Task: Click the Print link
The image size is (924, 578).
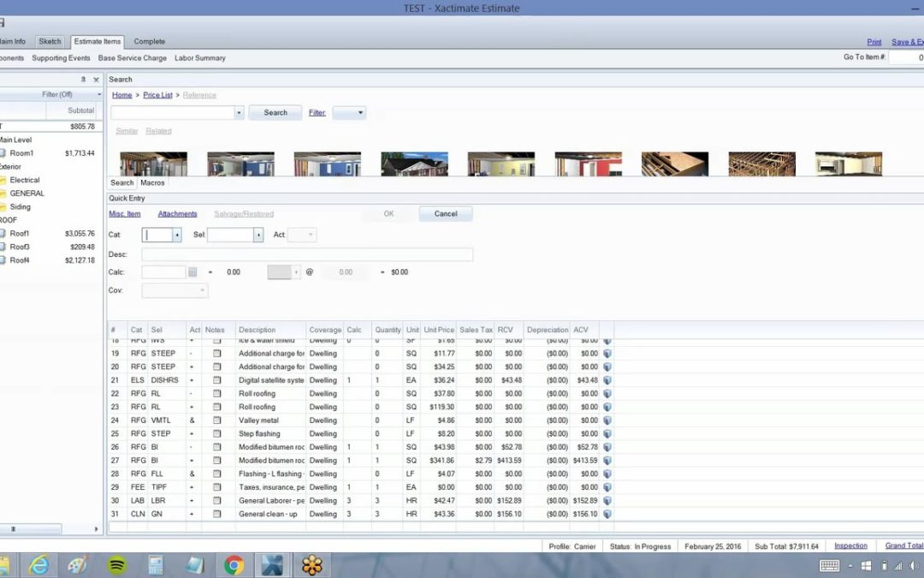Action: click(874, 42)
